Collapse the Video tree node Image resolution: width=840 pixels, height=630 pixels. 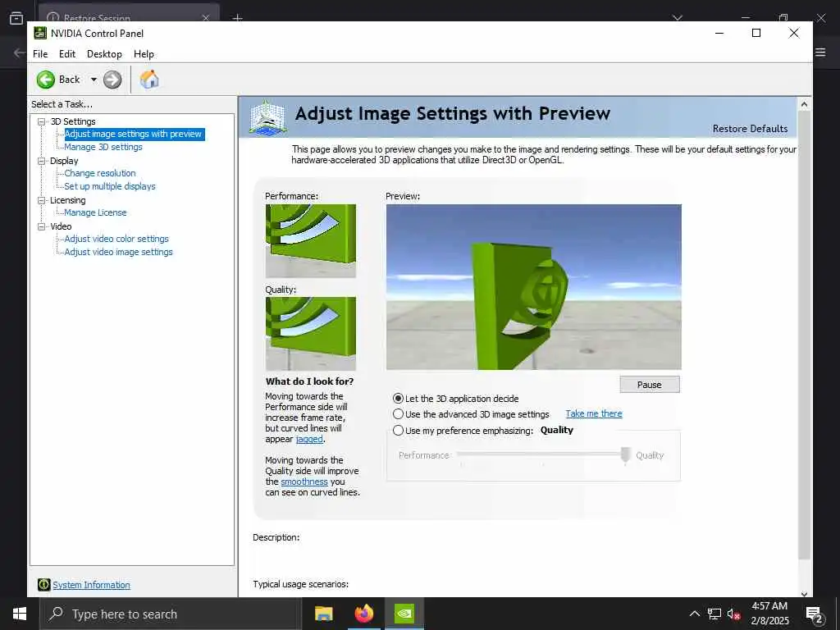tap(41, 226)
